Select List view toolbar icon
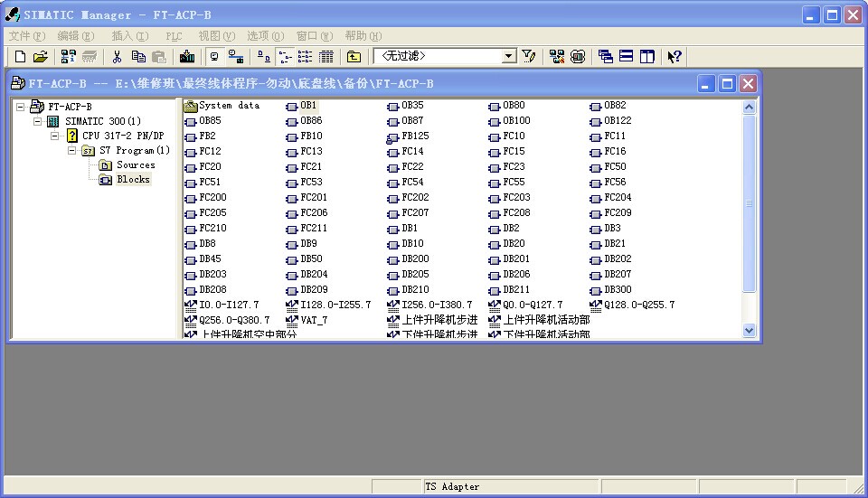Viewport: 868px width, 498px height. [x=305, y=56]
